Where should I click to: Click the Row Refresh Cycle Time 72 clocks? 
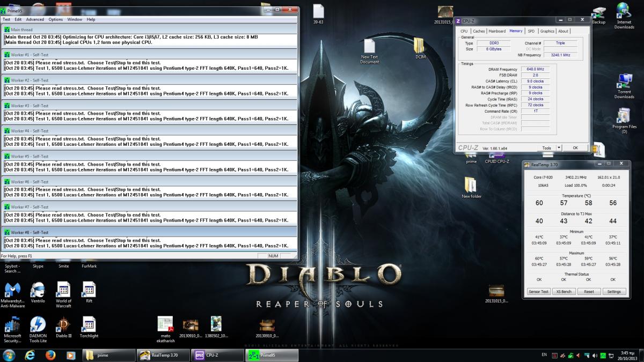(x=536, y=105)
